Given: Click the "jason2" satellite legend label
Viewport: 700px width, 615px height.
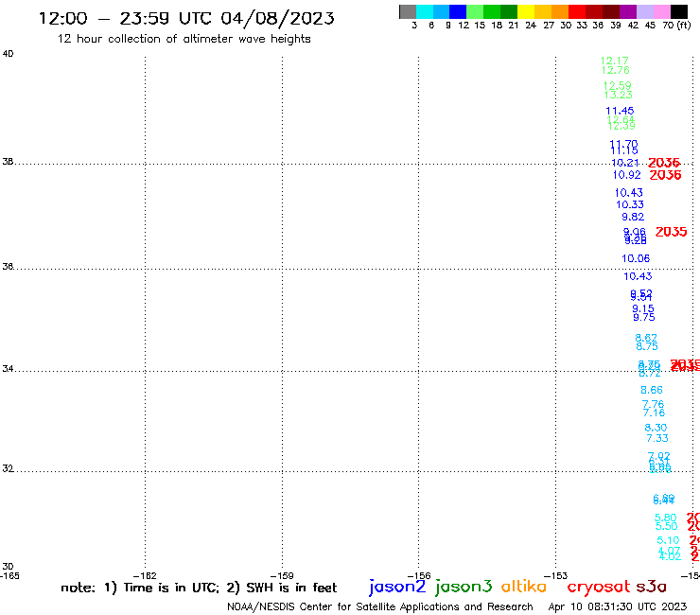Looking at the screenshot, I should click(397, 587).
